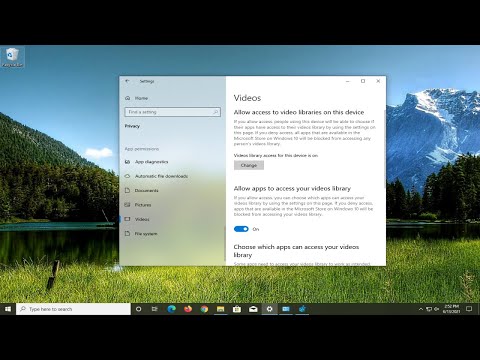Open Task View on the taskbar

point(155,309)
